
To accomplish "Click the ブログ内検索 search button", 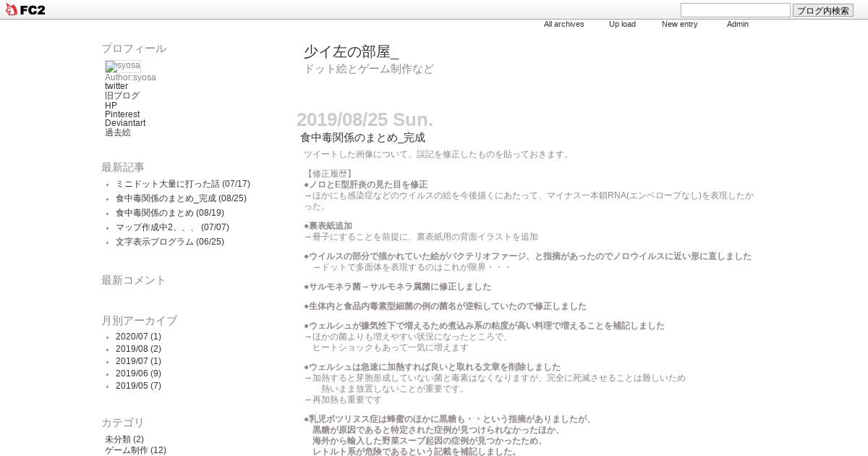I will 823,10.
